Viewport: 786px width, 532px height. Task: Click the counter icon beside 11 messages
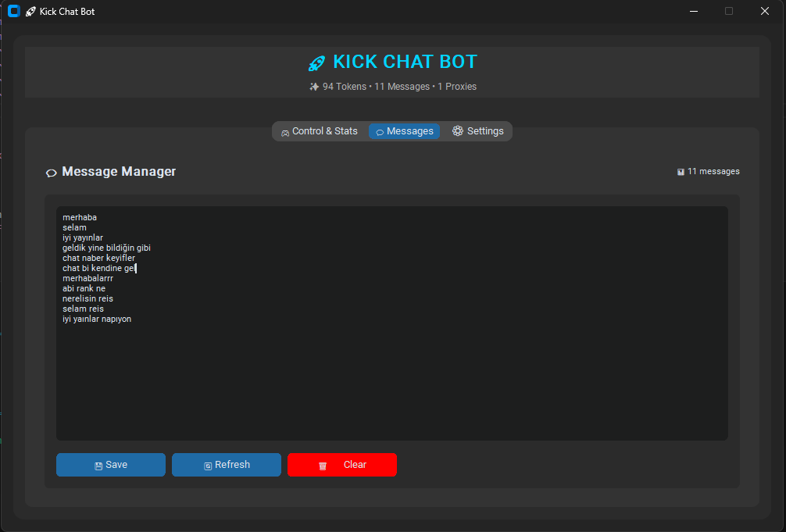coord(681,172)
